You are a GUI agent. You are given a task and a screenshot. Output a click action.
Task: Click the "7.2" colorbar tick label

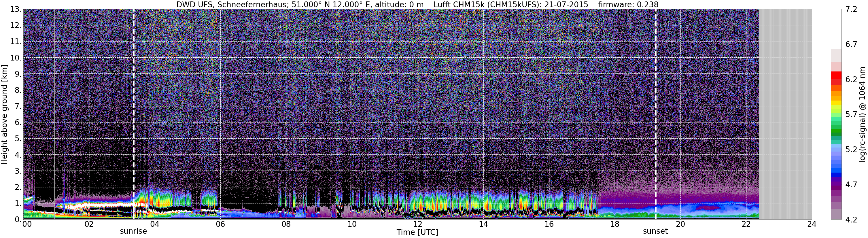pos(851,10)
